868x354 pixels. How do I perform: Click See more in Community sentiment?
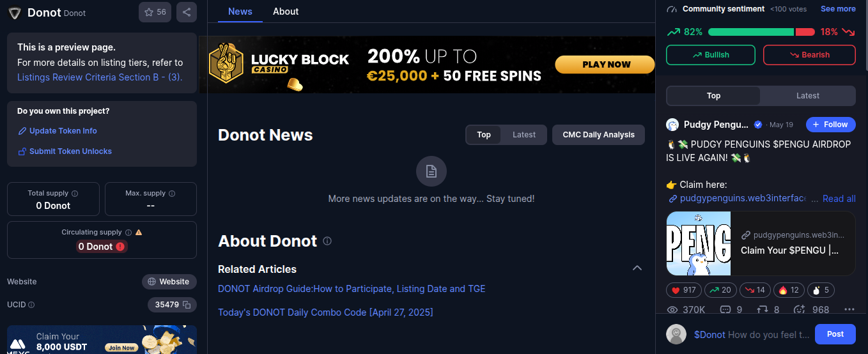coord(838,9)
